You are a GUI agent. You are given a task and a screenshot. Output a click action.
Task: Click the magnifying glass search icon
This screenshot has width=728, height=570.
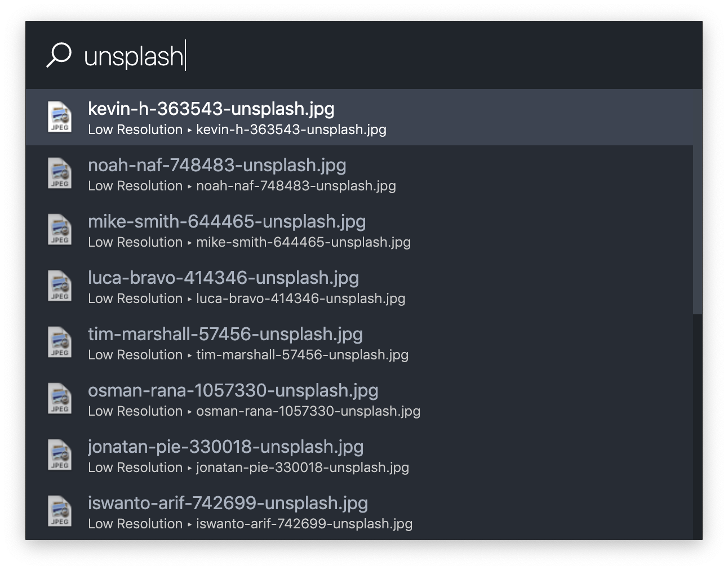(59, 55)
